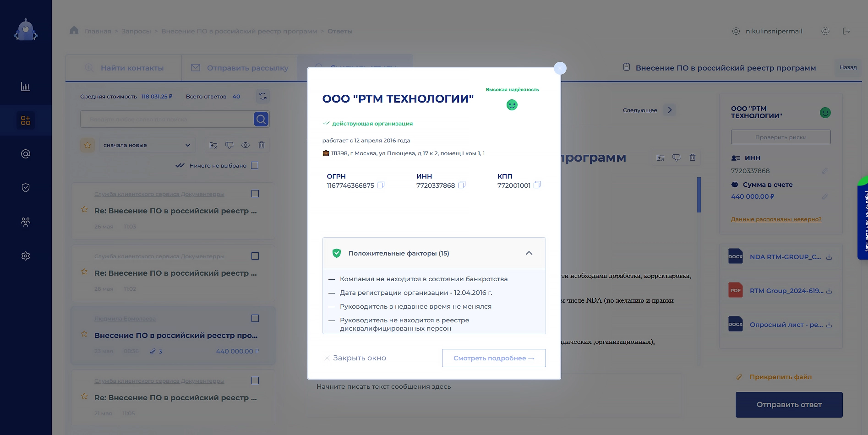Click message body scrollbar

[x=699, y=195]
